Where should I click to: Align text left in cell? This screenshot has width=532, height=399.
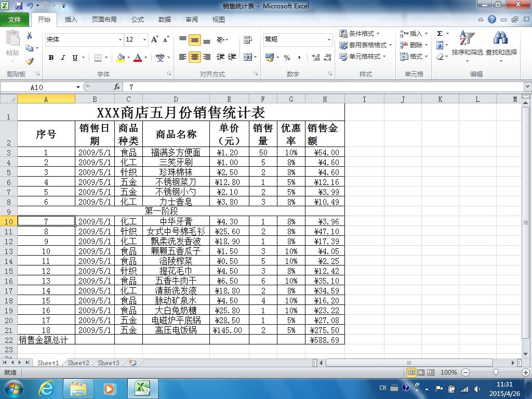pyautogui.click(x=182, y=57)
